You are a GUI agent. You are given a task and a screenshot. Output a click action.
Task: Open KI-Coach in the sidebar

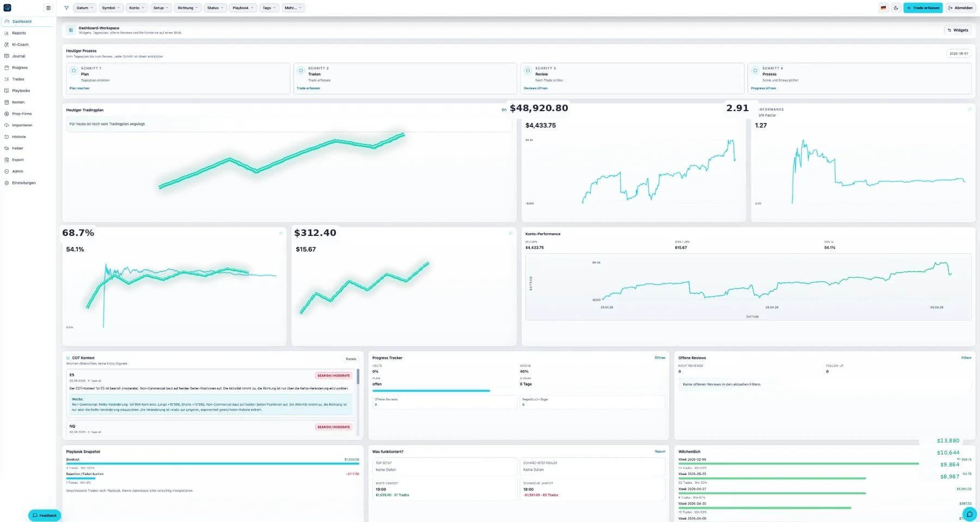[x=27, y=45]
